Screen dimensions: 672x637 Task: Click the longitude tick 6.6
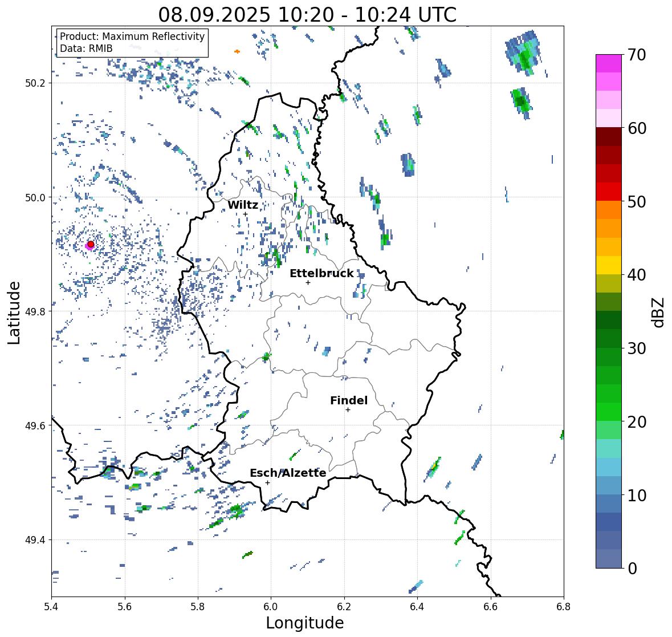tap(491, 607)
